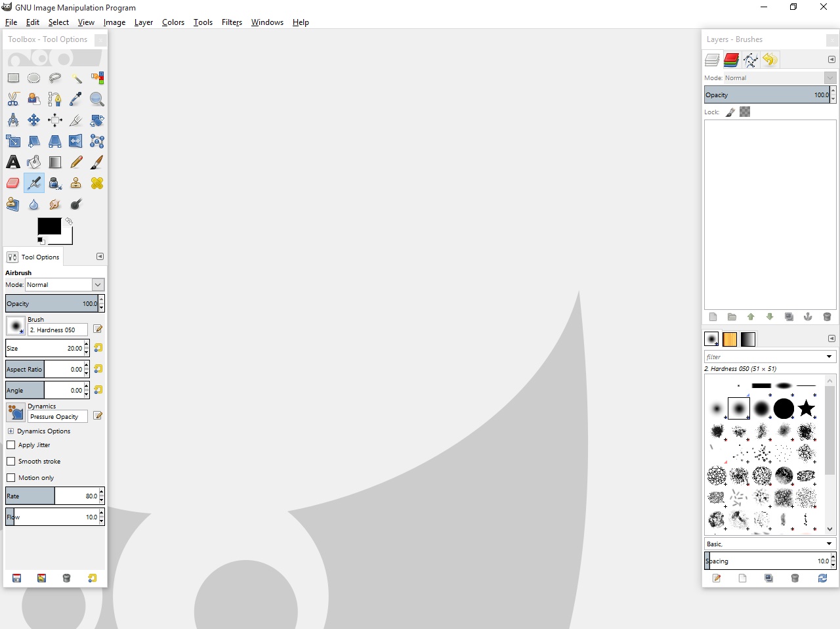Edit the active brush in Tool Options
This screenshot has height=629, width=840.
click(98, 329)
